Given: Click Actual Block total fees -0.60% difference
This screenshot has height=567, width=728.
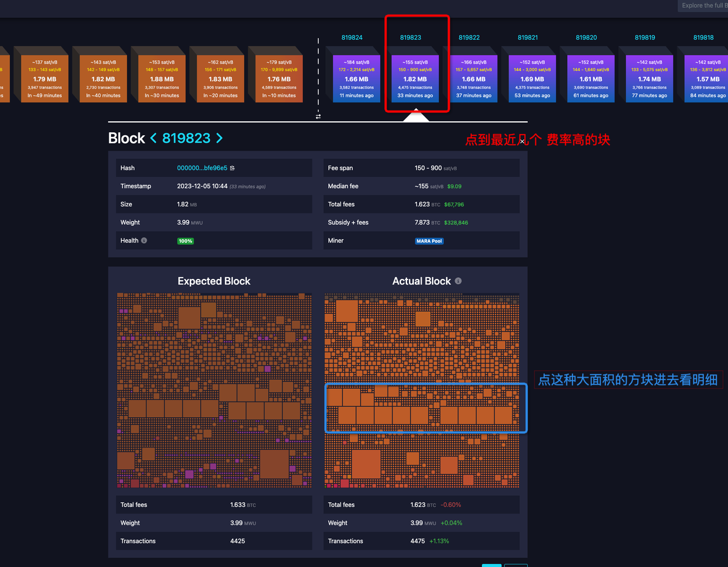Looking at the screenshot, I should pyautogui.click(x=451, y=505).
